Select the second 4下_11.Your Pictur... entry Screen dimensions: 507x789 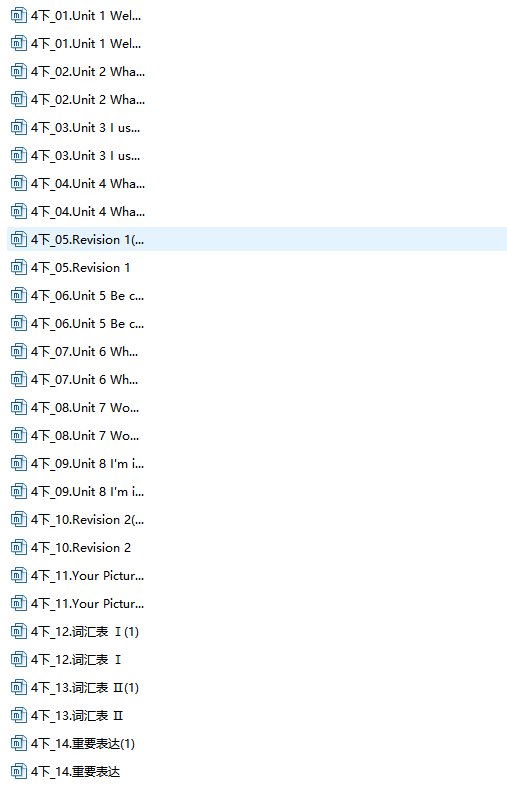88,603
